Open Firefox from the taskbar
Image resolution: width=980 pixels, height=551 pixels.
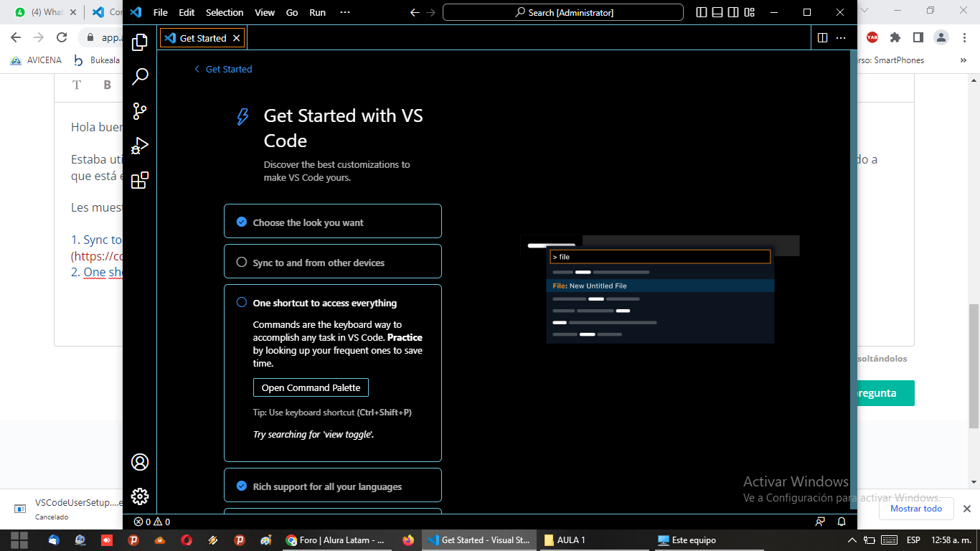pos(408,540)
